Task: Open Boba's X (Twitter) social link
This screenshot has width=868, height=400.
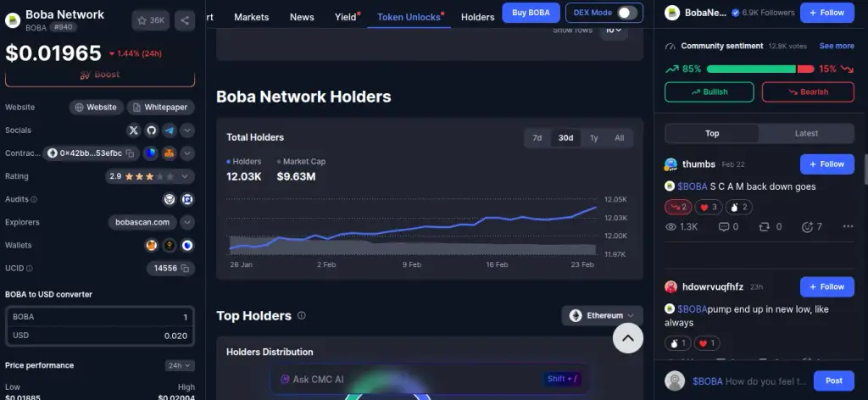Action: pyautogui.click(x=133, y=131)
